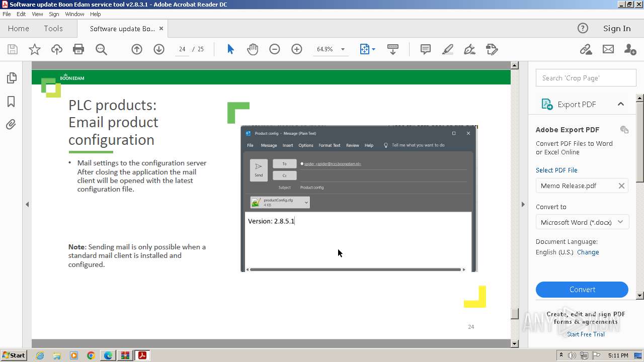Click the document scrollbar up arrow
Screen dimensions: 644x362
click(x=514, y=65)
